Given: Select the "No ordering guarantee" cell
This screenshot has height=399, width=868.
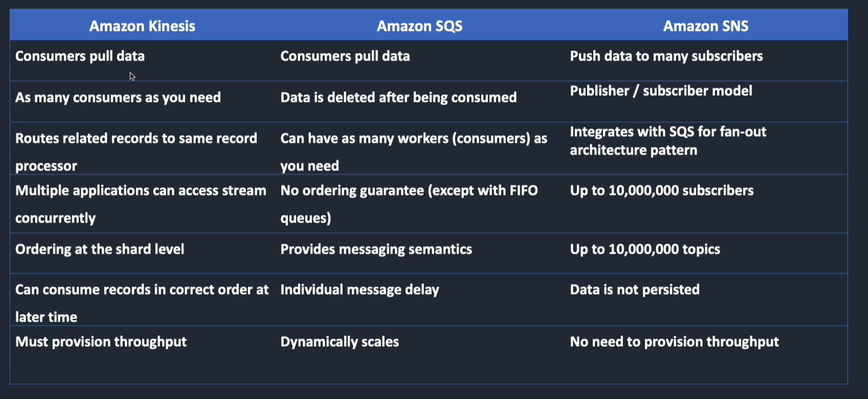Looking at the screenshot, I should [x=409, y=191].
